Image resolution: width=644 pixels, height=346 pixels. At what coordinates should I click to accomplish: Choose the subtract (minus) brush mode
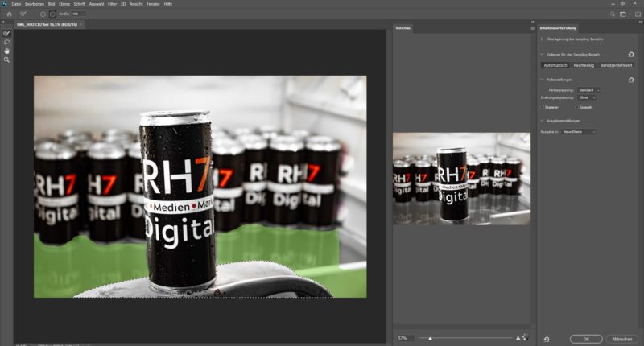point(52,14)
